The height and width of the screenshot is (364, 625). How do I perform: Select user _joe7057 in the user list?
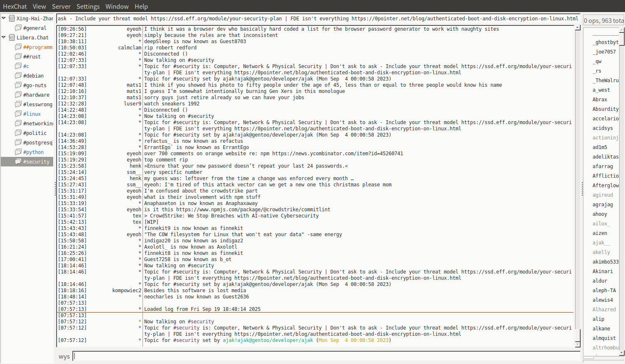(x=604, y=52)
